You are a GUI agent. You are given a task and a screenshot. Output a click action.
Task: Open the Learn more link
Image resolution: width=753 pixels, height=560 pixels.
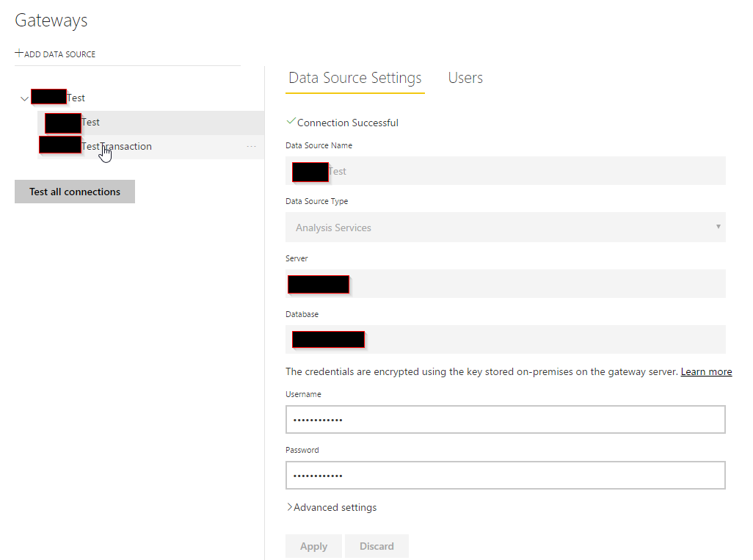[706, 371]
